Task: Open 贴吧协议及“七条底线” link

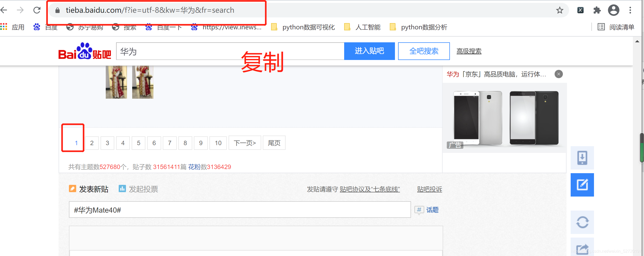Action: click(x=370, y=189)
